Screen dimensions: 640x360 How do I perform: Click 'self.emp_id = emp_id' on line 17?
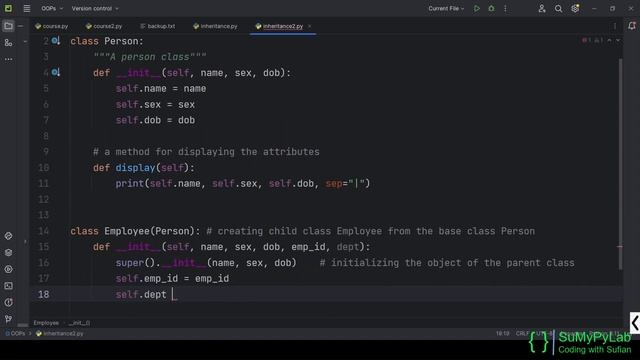172,278
